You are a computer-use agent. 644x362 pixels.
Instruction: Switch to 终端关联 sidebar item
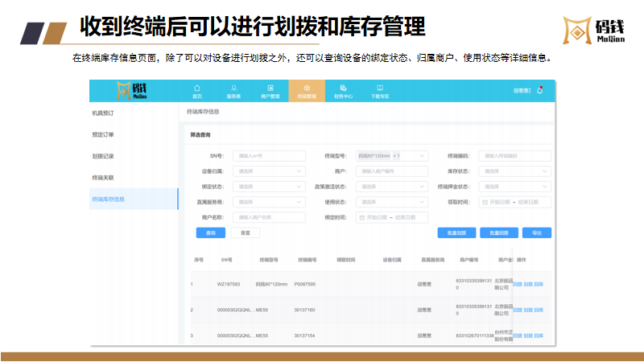pyautogui.click(x=104, y=177)
